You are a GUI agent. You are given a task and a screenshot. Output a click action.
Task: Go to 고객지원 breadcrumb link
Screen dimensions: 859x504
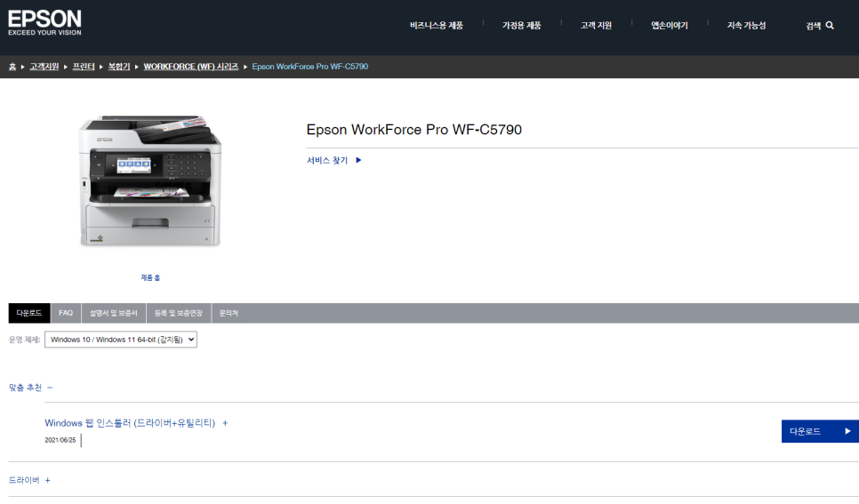tap(44, 67)
